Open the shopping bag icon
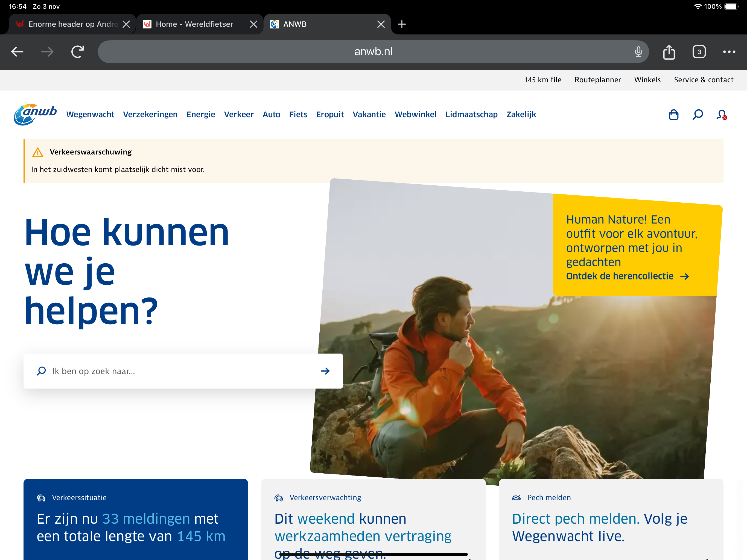This screenshot has width=747, height=560. point(673,115)
